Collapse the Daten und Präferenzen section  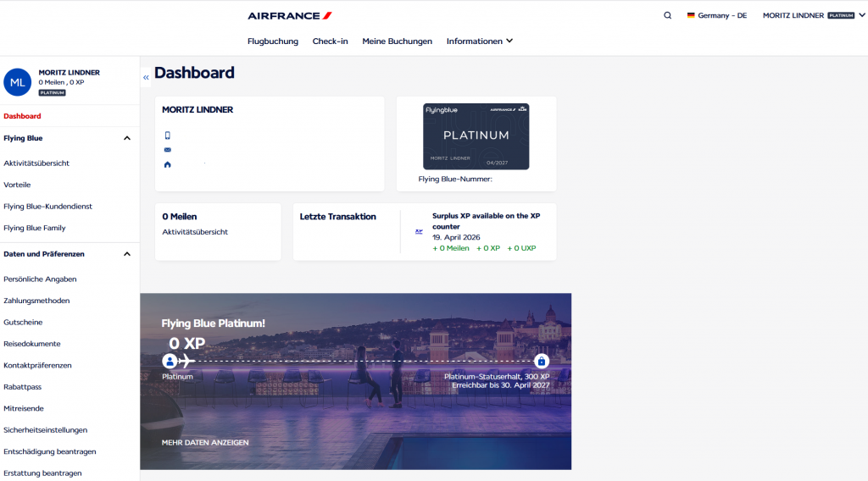click(x=127, y=254)
